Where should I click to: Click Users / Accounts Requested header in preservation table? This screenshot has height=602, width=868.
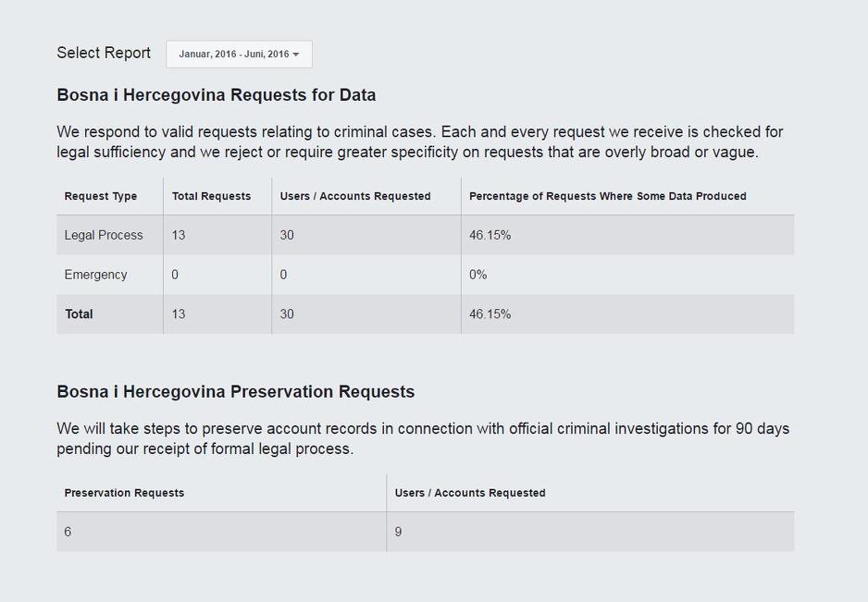click(x=470, y=493)
